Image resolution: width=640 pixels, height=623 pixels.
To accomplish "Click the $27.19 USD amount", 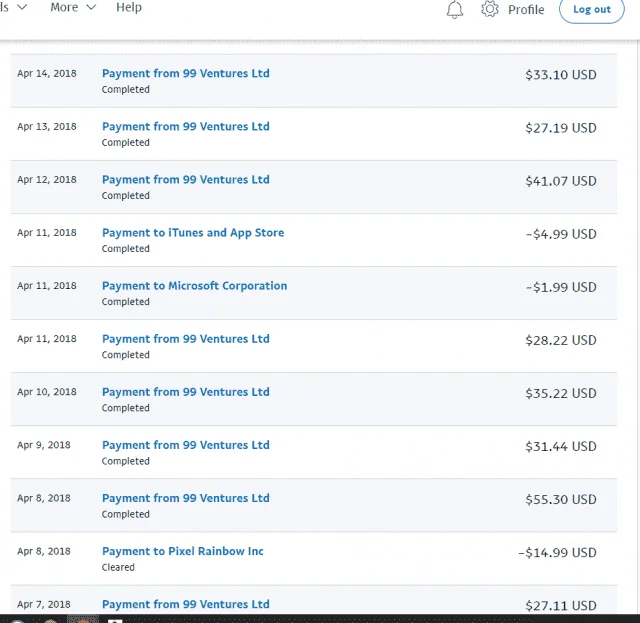I will tap(561, 128).
